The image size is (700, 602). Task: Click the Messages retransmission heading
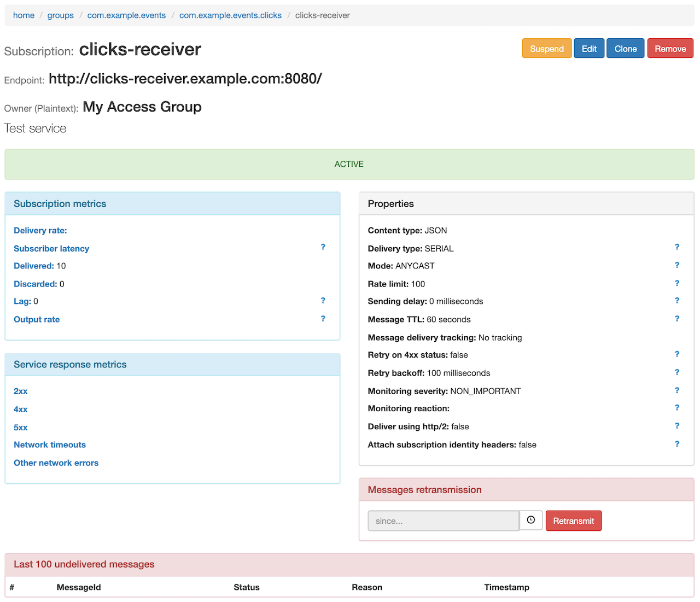click(x=425, y=490)
